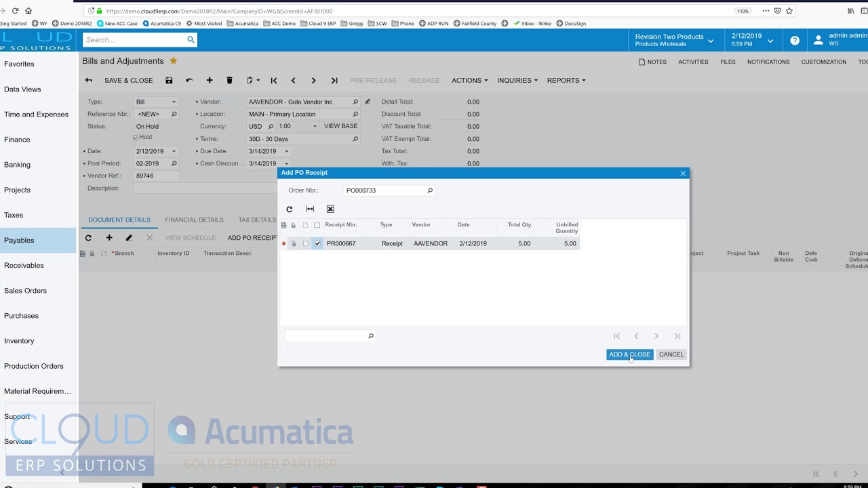
Task: Click the CANCEL button in dialog
Action: point(671,354)
